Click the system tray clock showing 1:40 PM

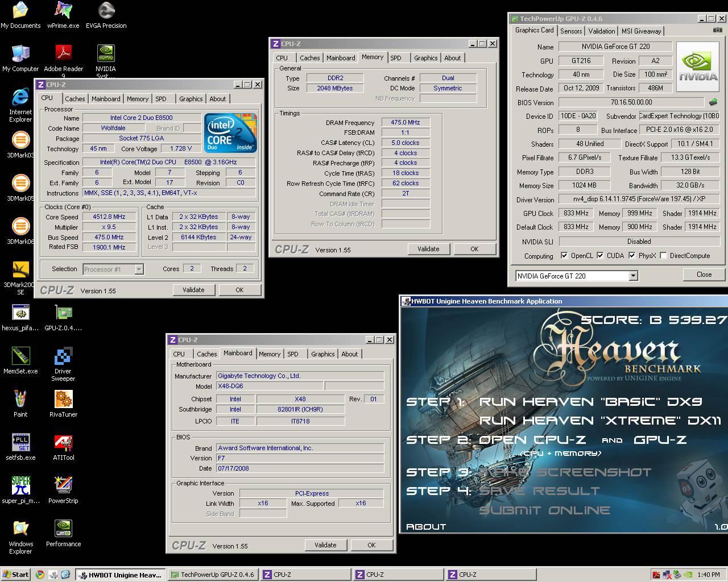708,575
